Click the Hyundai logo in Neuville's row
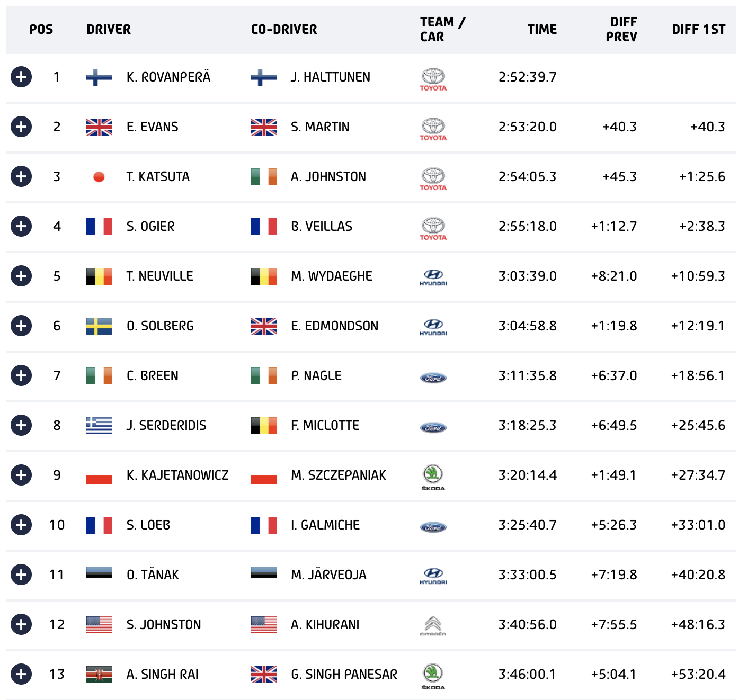Screen dimensions: 747x700 tap(433, 277)
